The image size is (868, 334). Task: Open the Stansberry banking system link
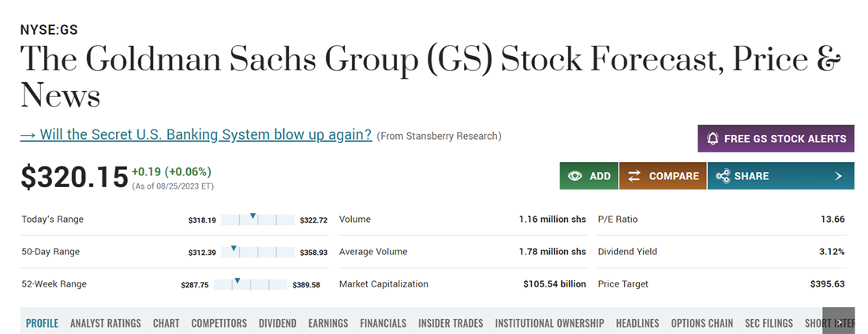(196, 134)
